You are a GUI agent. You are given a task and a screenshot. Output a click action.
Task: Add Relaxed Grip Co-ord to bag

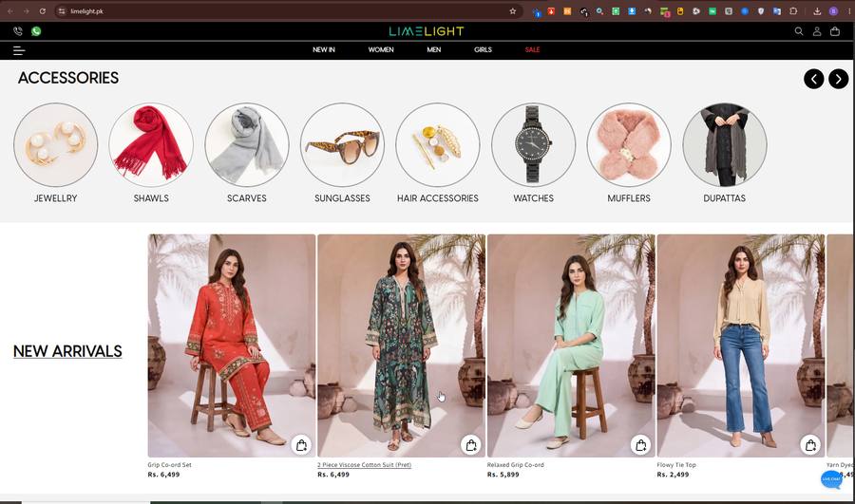(640, 444)
